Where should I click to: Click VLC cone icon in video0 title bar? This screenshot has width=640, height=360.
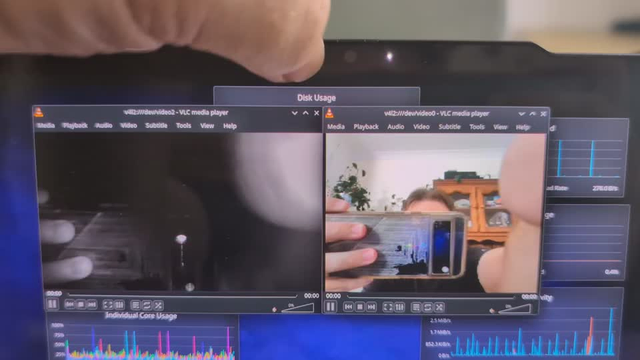329,113
